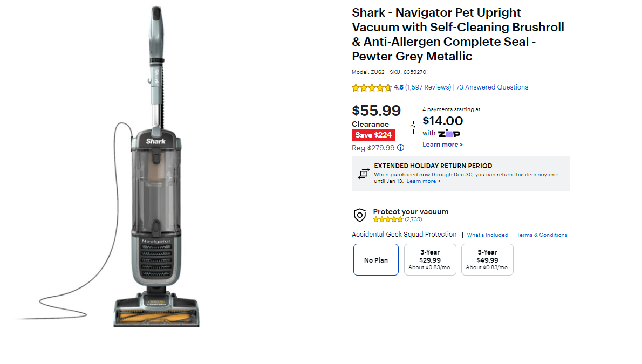642x364 pixels.
Task: Open the Terms & Conditions link
Action: coord(542,235)
